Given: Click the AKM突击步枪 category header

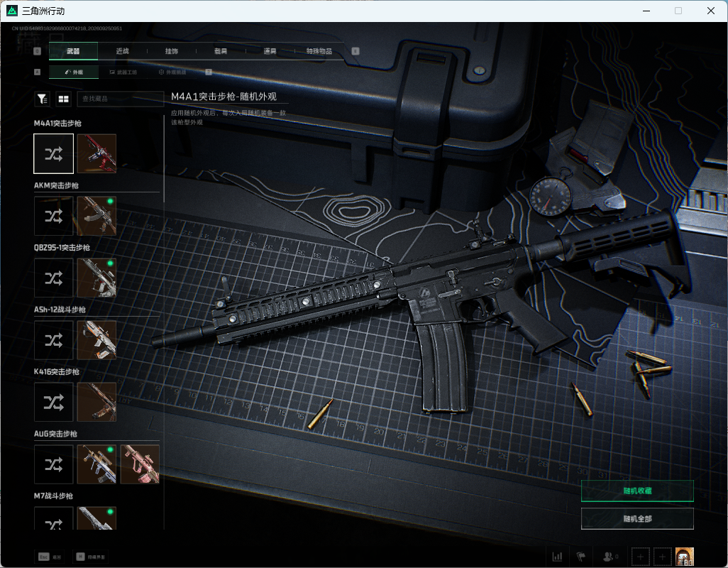Looking at the screenshot, I should (56, 185).
